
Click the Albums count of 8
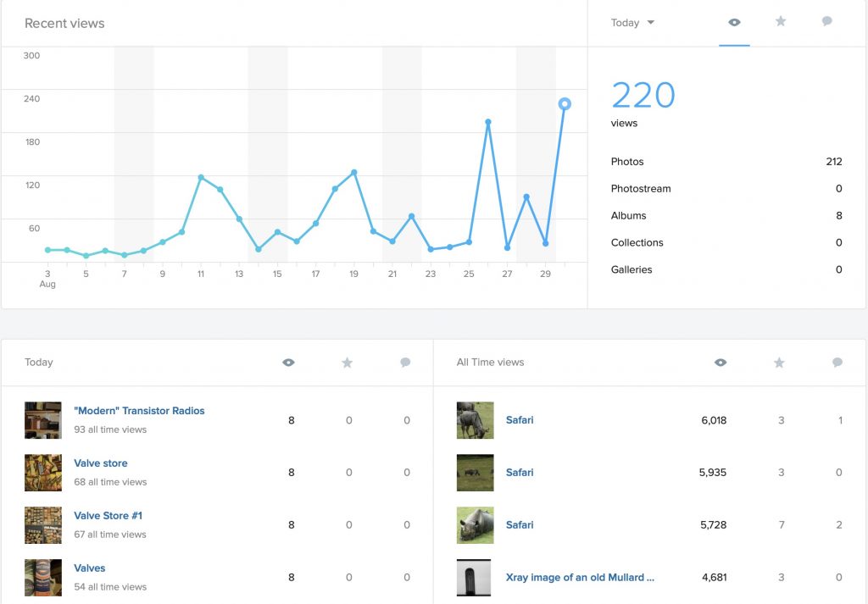coord(839,216)
